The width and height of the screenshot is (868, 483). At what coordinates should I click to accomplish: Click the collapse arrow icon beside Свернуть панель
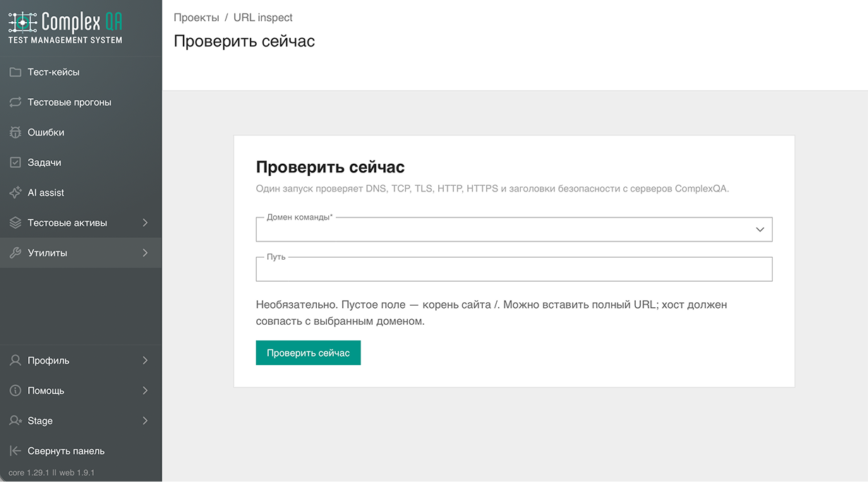16,451
